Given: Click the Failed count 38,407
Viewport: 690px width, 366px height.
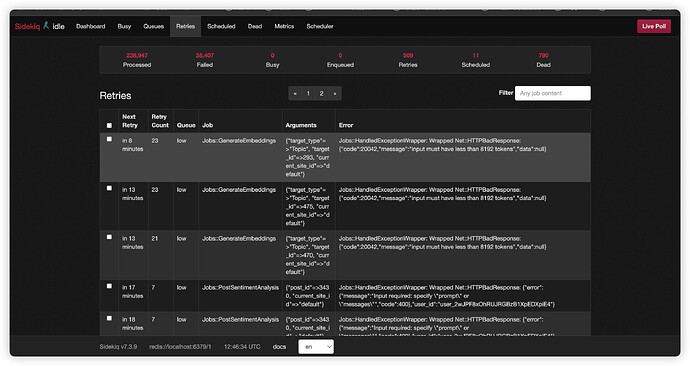Looking at the screenshot, I should tap(205, 56).
